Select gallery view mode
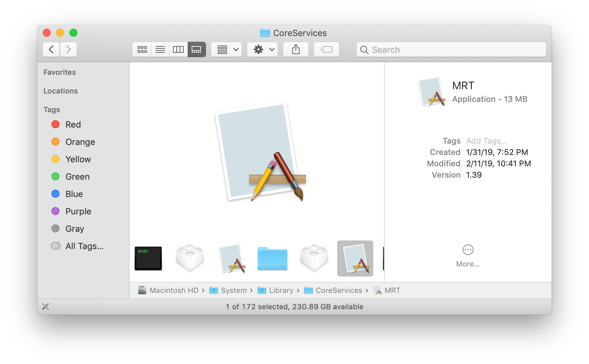589x364 pixels. [x=196, y=50]
